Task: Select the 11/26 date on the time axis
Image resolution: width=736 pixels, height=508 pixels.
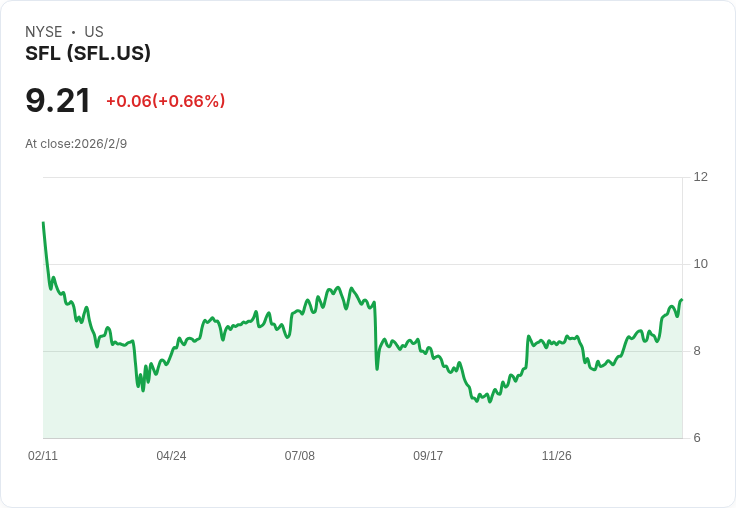Action: (x=556, y=456)
